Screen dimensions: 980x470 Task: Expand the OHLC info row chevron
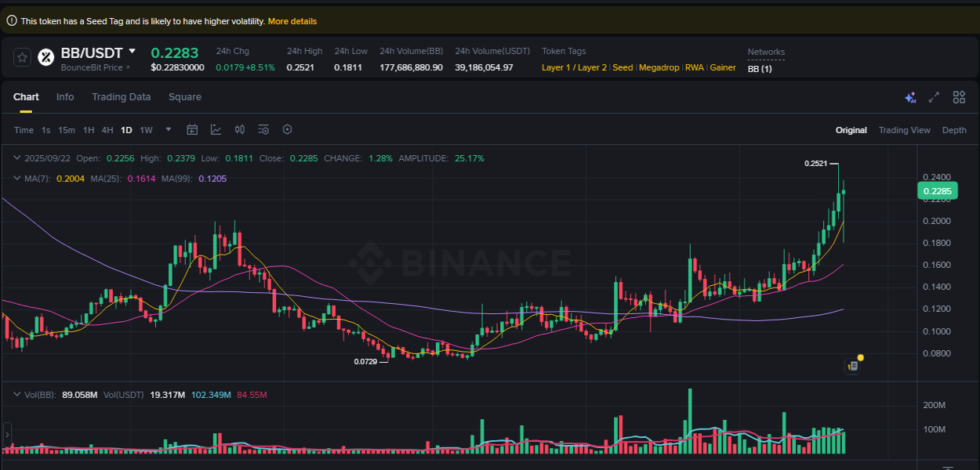(16, 157)
